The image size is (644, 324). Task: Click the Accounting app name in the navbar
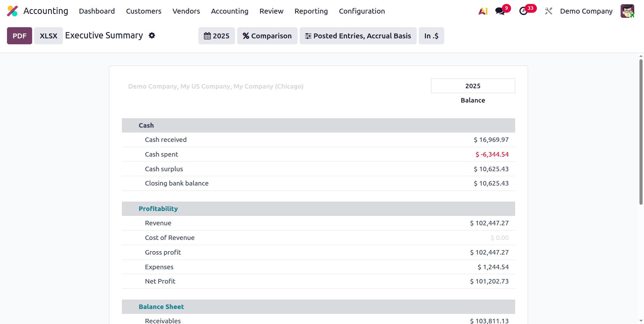(x=46, y=11)
